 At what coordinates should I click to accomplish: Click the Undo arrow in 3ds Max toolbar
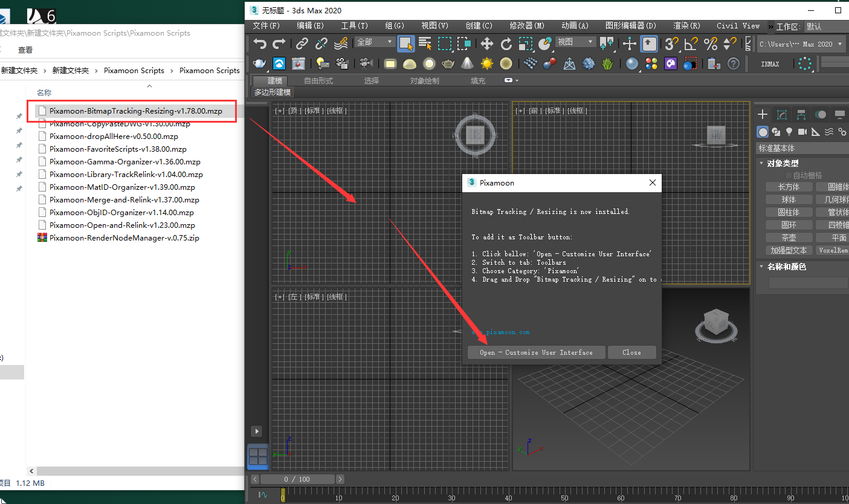pos(260,44)
